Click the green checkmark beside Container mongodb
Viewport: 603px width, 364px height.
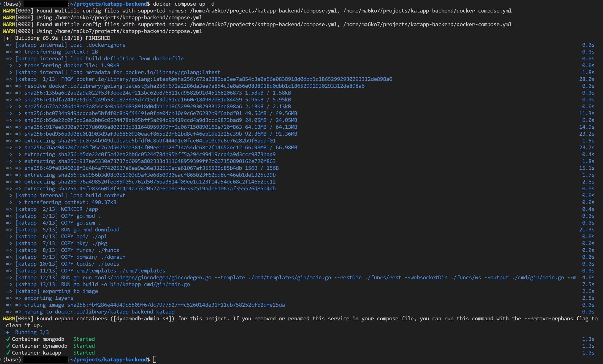tap(8, 339)
